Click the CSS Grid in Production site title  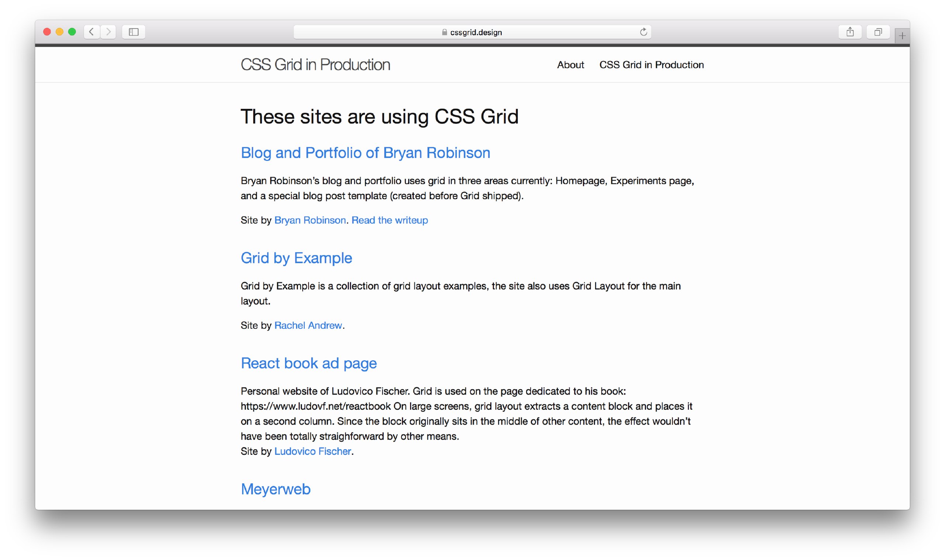(x=315, y=65)
